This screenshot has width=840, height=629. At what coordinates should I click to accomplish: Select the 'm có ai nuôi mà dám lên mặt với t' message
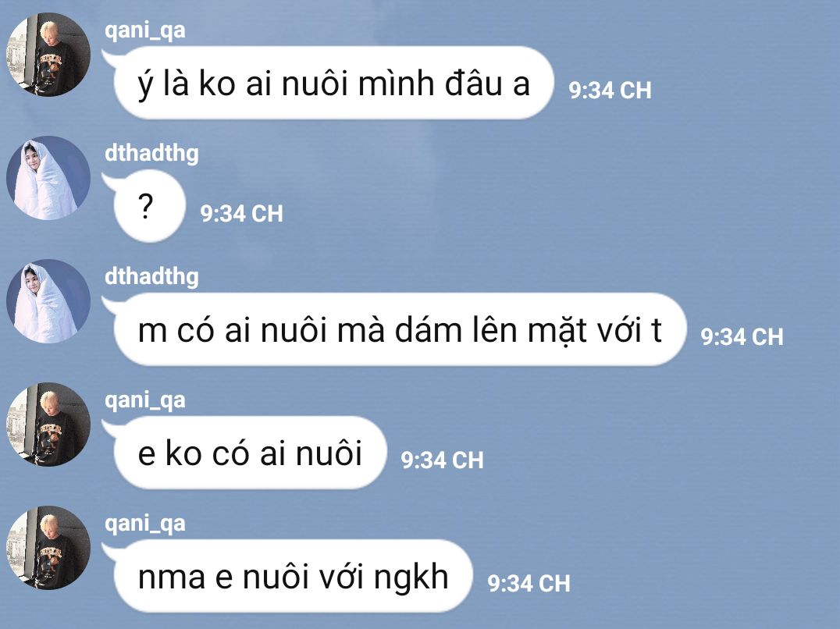tap(400, 329)
